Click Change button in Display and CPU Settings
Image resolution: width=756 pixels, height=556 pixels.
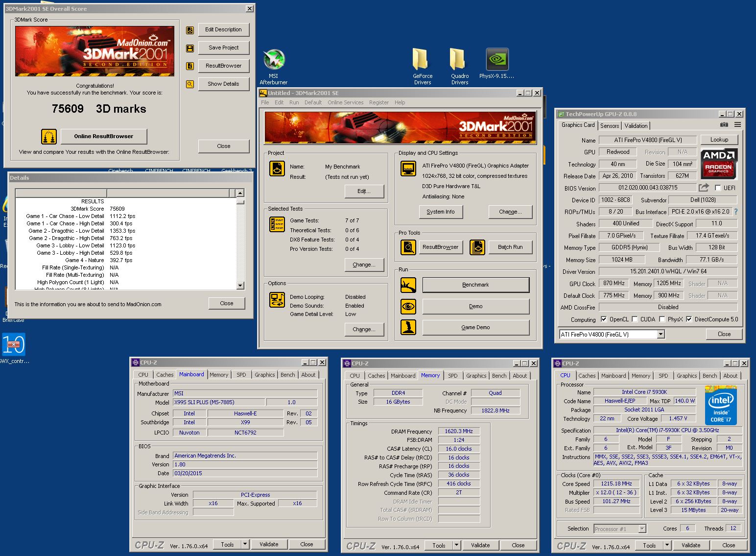point(510,212)
